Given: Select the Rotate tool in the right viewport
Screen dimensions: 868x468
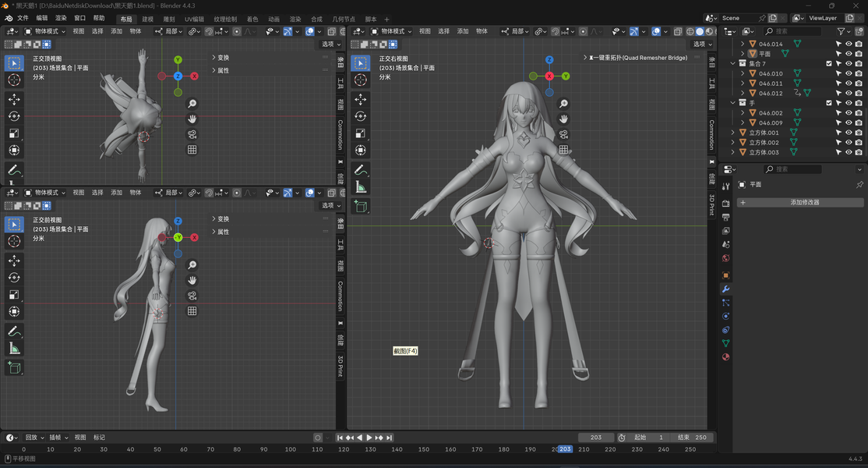Looking at the screenshot, I should coord(361,116).
